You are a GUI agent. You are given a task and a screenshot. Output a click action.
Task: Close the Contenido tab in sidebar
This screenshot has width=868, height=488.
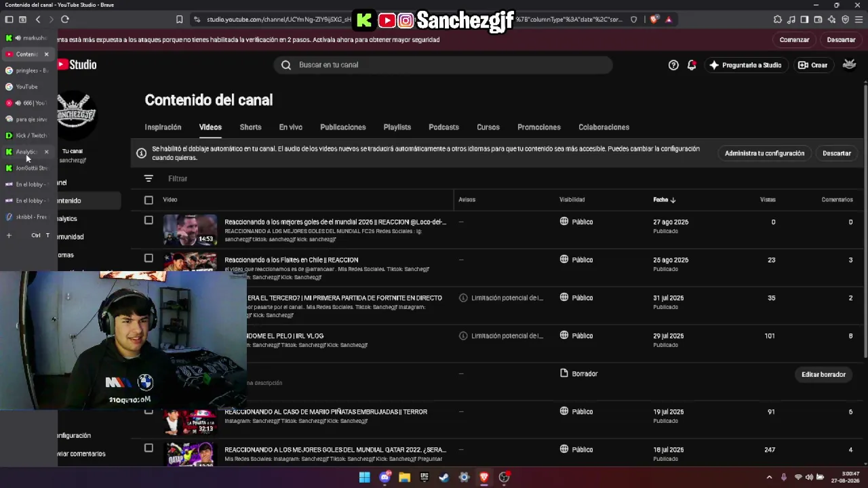click(46, 54)
